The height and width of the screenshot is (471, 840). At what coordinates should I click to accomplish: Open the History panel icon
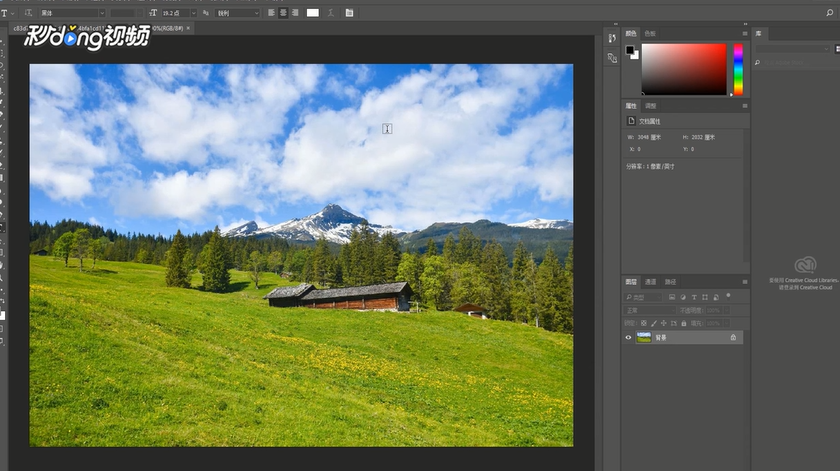point(612,38)
